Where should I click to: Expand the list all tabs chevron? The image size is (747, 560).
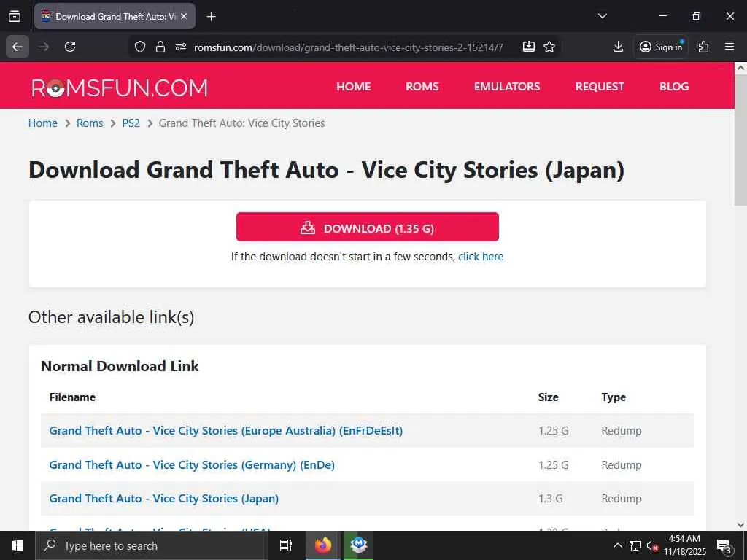click(x=602, y=16)
